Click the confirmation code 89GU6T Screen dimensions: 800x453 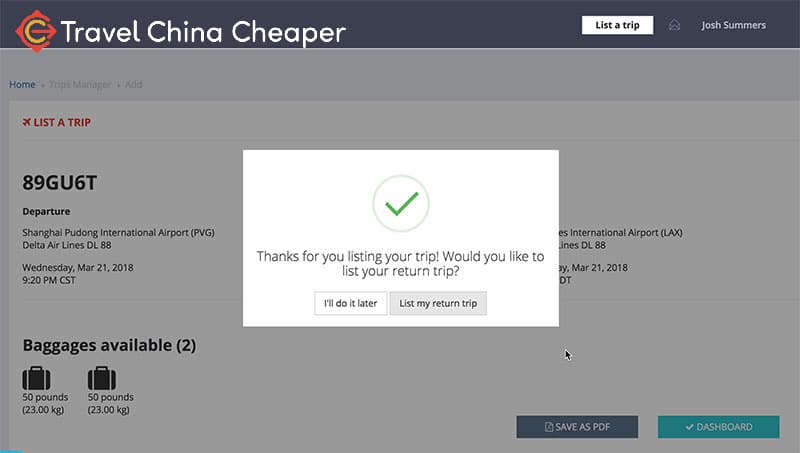point(59,183)
